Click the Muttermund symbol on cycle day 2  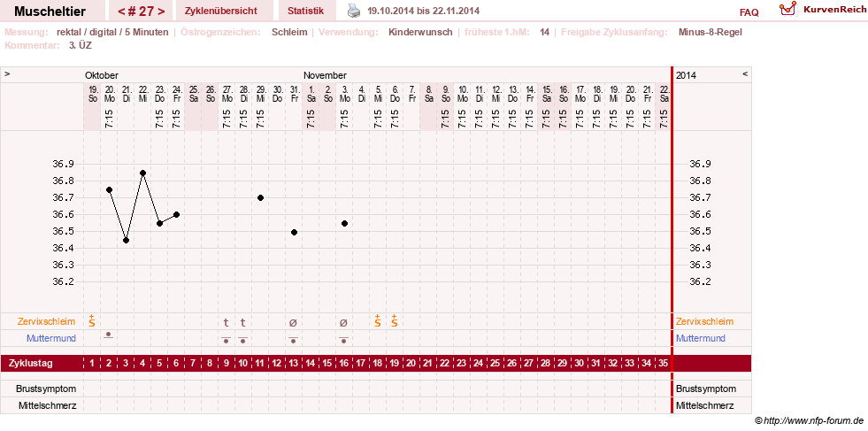(109, 335)
